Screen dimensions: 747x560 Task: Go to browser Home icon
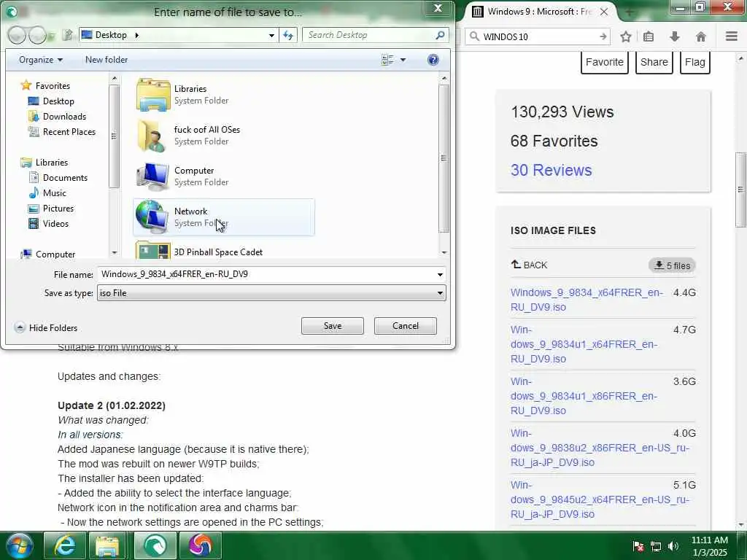click(701, 36)
